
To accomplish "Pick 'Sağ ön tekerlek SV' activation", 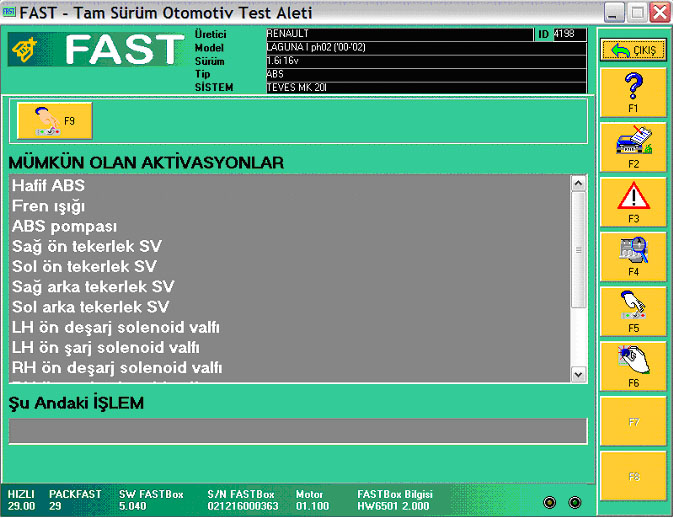I will [x=86, y=246].
